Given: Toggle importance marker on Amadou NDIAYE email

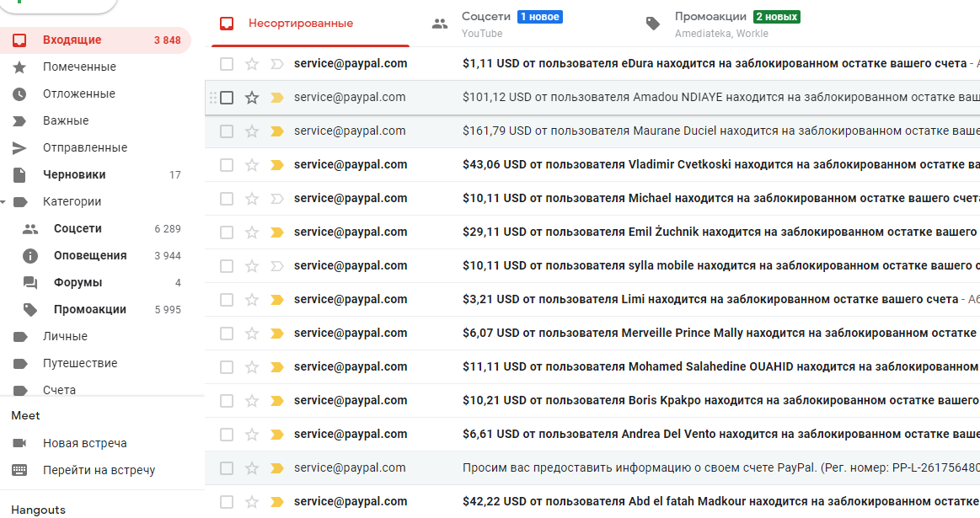Looking at the screenshot, I should coord(277,98).
